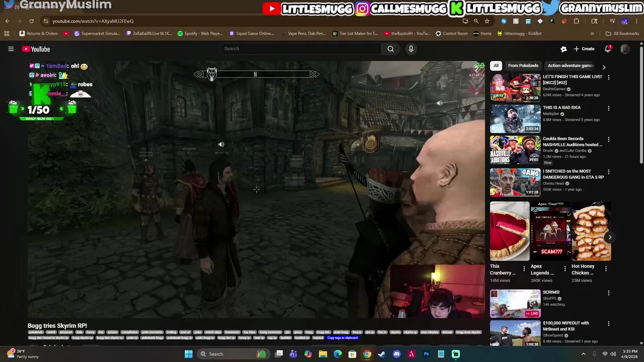Click the Bogg tries Skyrim RP! title
Screen dimensions: 644x362
coord(57,326)
